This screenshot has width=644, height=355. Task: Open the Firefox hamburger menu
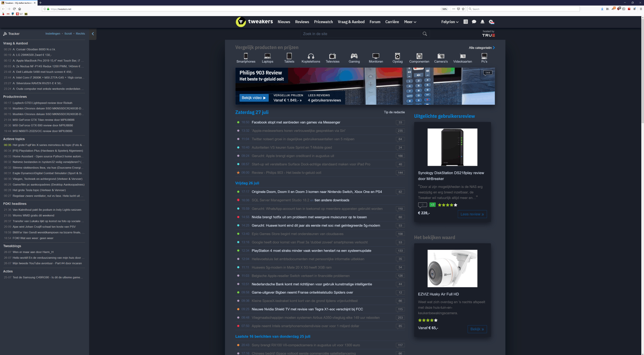click(x=641, y=9)
